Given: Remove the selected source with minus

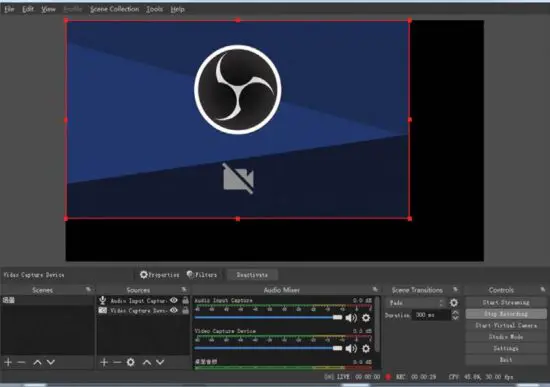Looking at the screenshot, I should [117, 362].
